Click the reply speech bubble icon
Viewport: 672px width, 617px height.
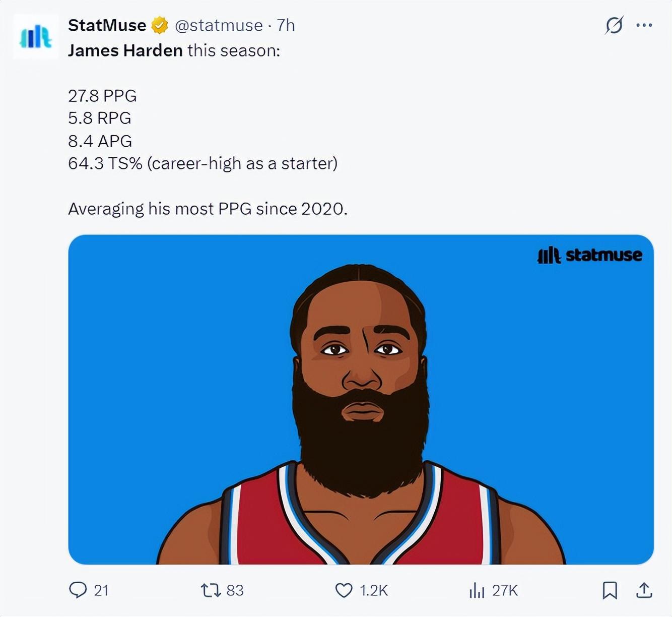78,590
